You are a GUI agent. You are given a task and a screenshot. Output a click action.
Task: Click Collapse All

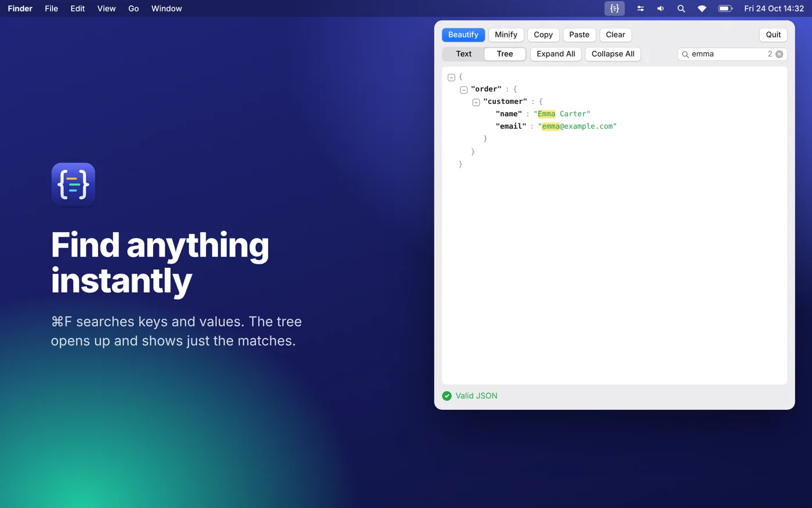[612, 54]
